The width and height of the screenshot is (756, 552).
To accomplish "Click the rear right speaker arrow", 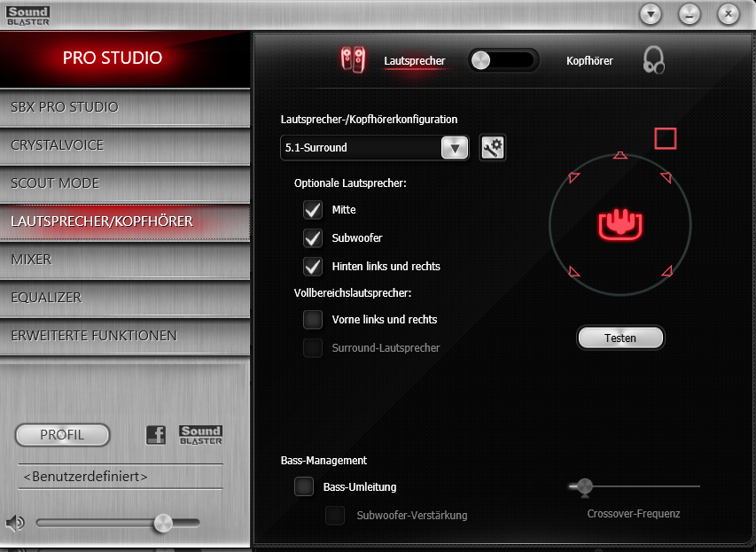I will point(667,271).
